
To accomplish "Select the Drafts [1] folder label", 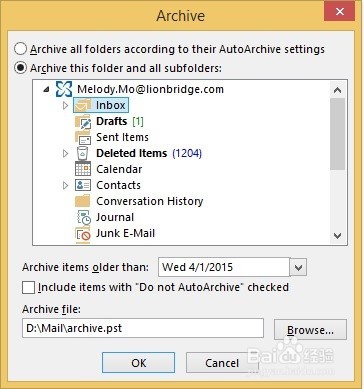I will click(x=120, y=121).
